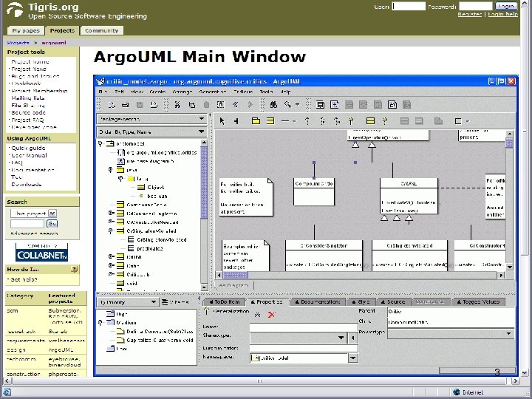532x399 pixels.
Task: Expand the CrConsiderSingleton tree node
Action: click(111, 214)
